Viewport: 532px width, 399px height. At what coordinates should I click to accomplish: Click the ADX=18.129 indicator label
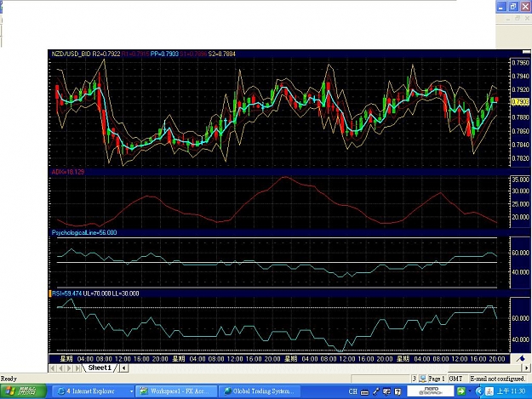pos(68,172)
